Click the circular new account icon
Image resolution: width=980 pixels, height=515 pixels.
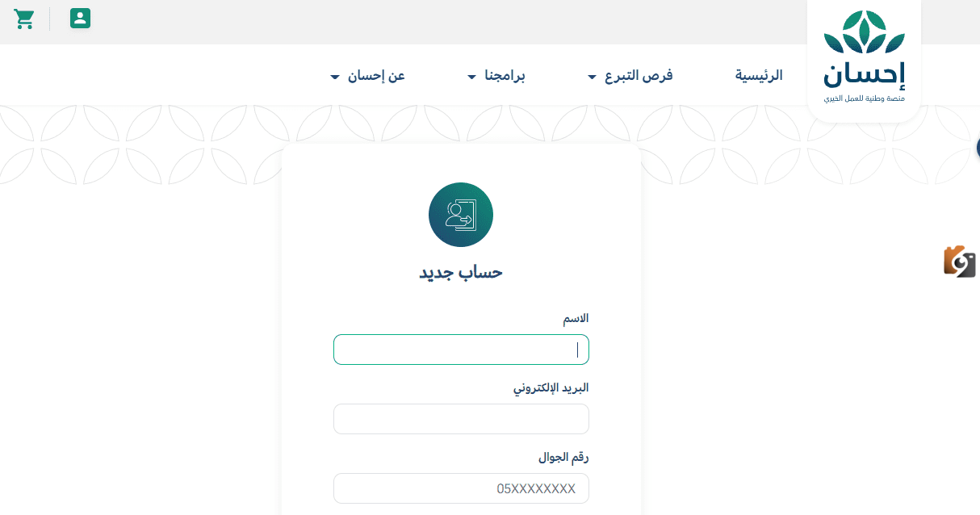[461, 215]
